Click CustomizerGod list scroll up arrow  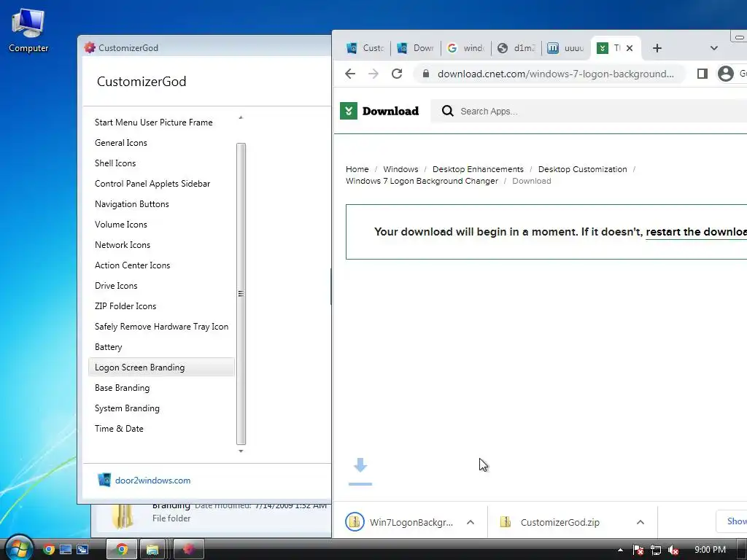241,117
